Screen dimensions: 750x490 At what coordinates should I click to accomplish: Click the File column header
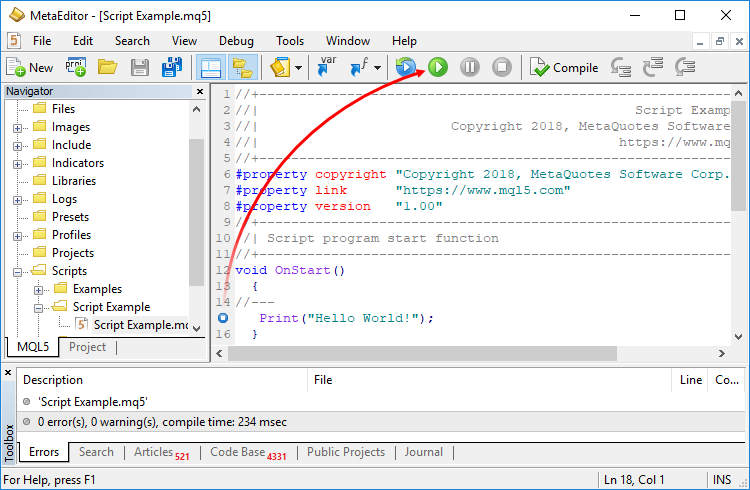(490, 380)
